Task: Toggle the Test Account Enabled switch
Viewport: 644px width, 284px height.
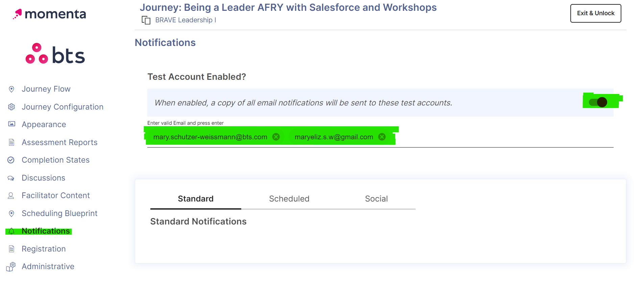Action: pyautogui.click(x=598, y=102)
